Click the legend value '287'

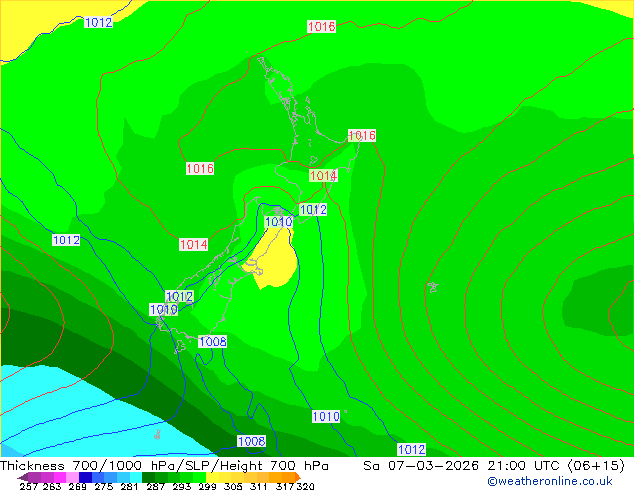click(x=155, y=486)
